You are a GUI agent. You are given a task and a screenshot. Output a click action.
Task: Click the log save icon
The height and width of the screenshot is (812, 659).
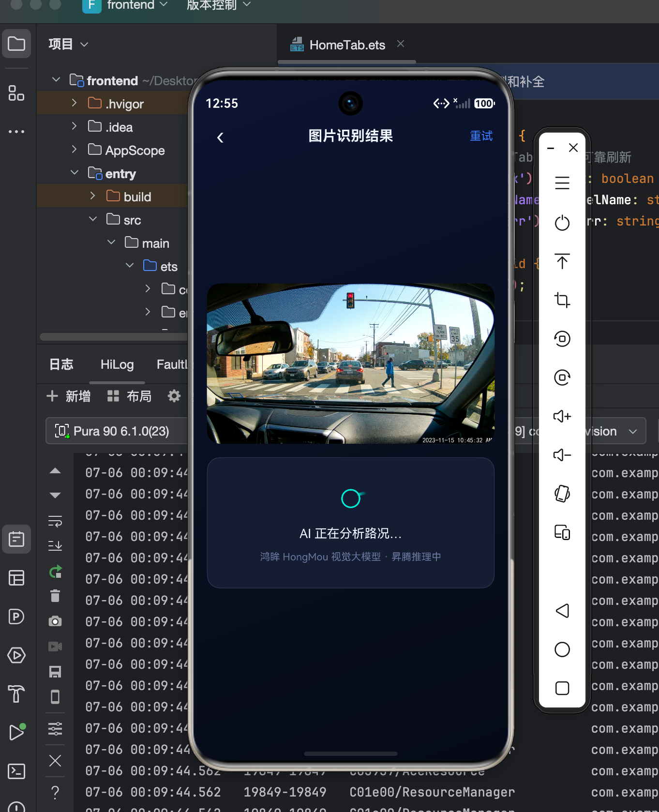[55, 672]
